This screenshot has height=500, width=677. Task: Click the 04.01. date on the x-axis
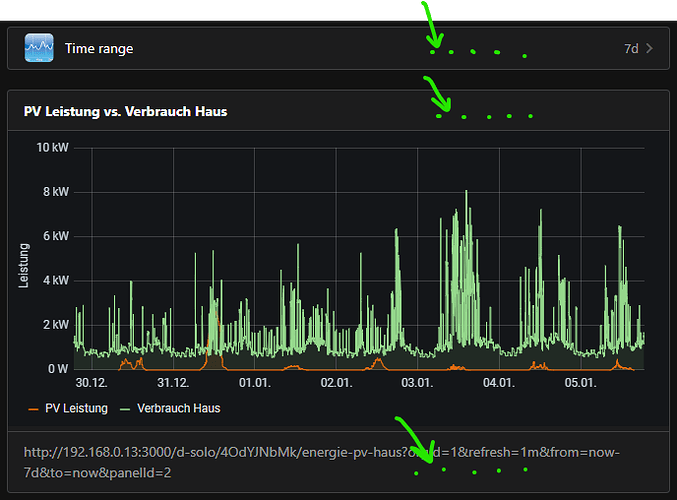pos(499,383)
